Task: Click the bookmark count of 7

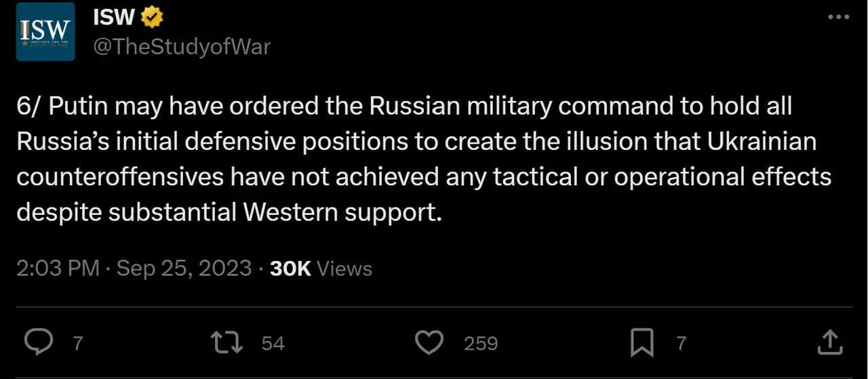Action: 681,344
